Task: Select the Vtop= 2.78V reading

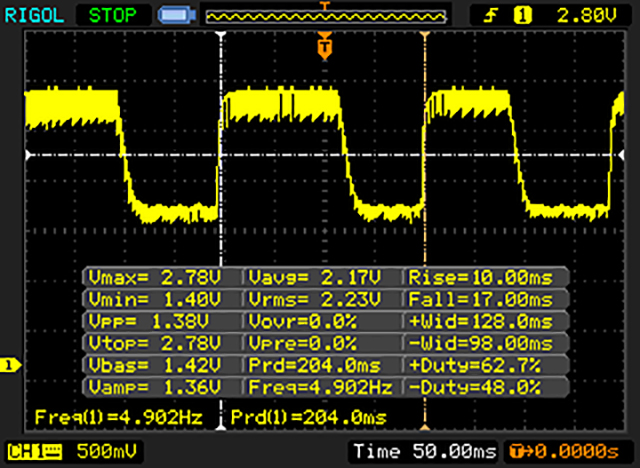Action: 155,343
